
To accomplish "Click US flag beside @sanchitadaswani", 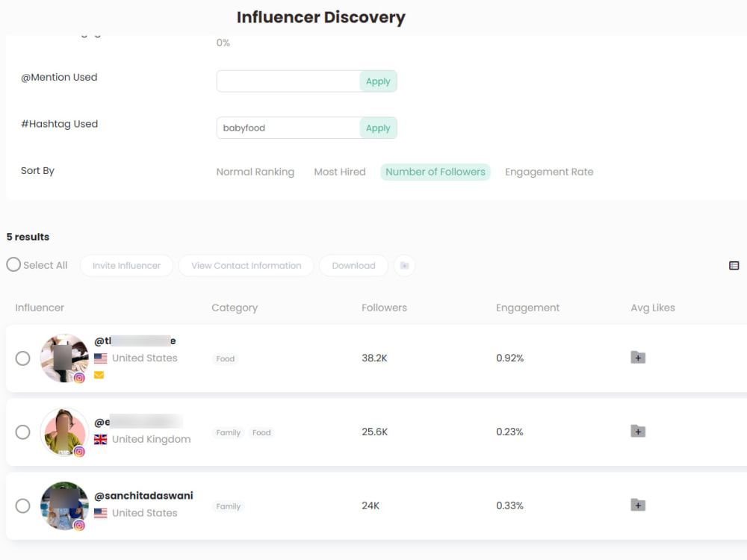I will click(101, 513).
